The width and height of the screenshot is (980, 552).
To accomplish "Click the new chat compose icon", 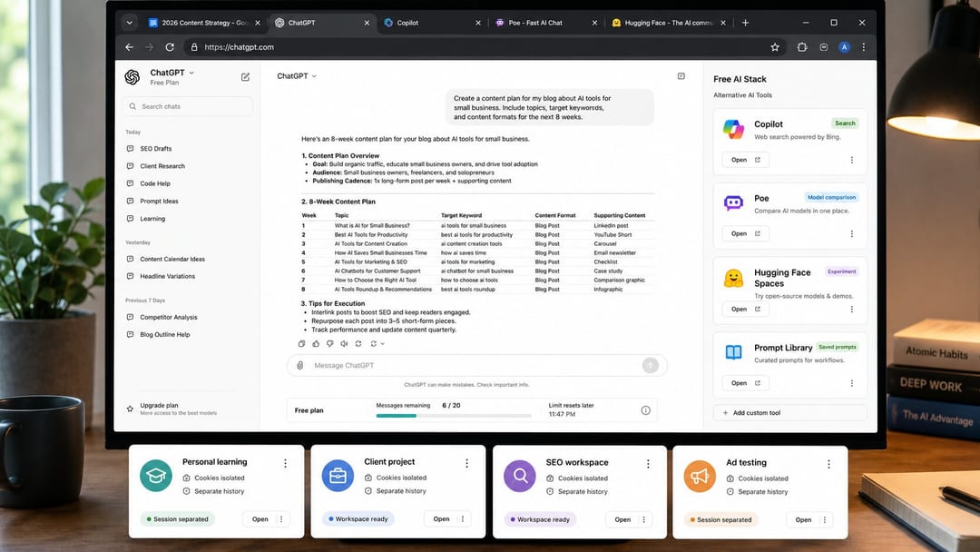I will 245,77.
